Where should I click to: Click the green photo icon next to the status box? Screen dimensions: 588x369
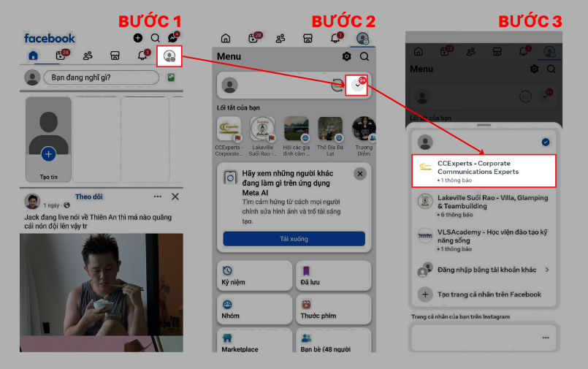171,77
